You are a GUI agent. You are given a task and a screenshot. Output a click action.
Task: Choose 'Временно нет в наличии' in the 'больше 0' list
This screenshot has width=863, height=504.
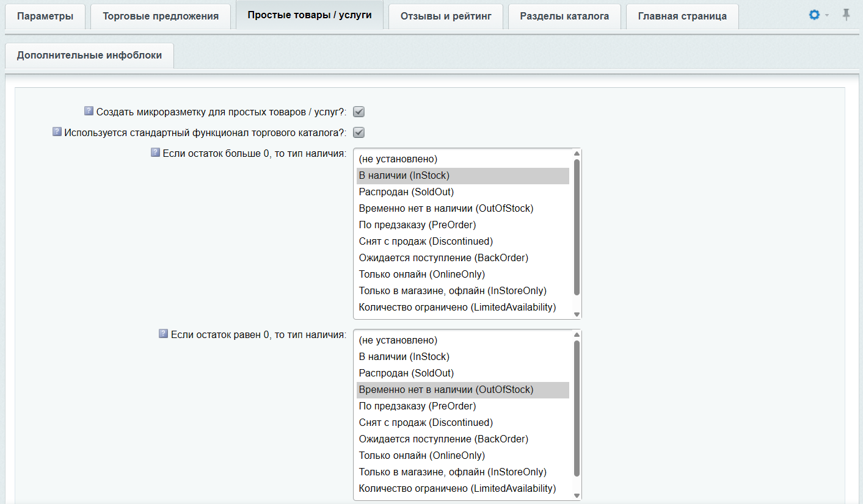point(463,209)
